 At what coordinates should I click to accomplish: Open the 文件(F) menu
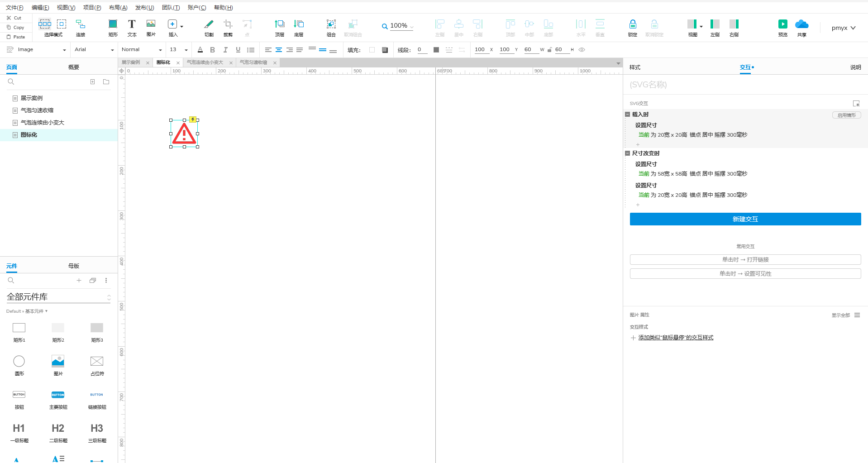tap(14, 8)
